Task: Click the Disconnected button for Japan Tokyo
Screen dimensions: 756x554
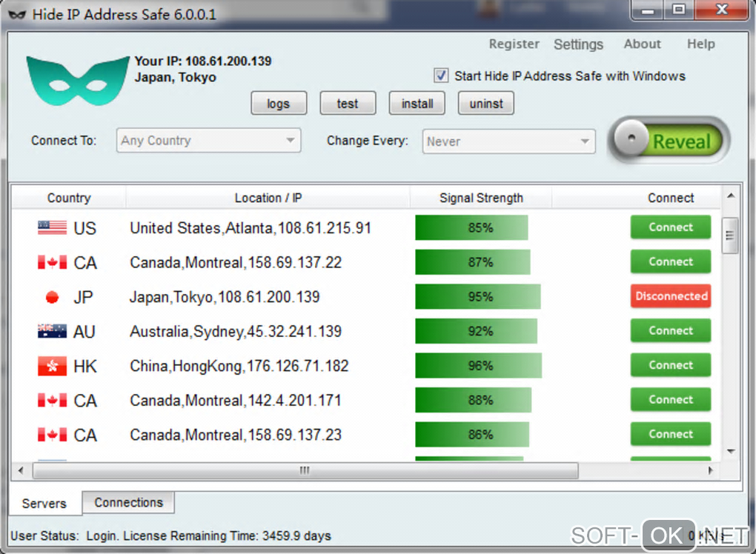Action: tap(671, 296)
